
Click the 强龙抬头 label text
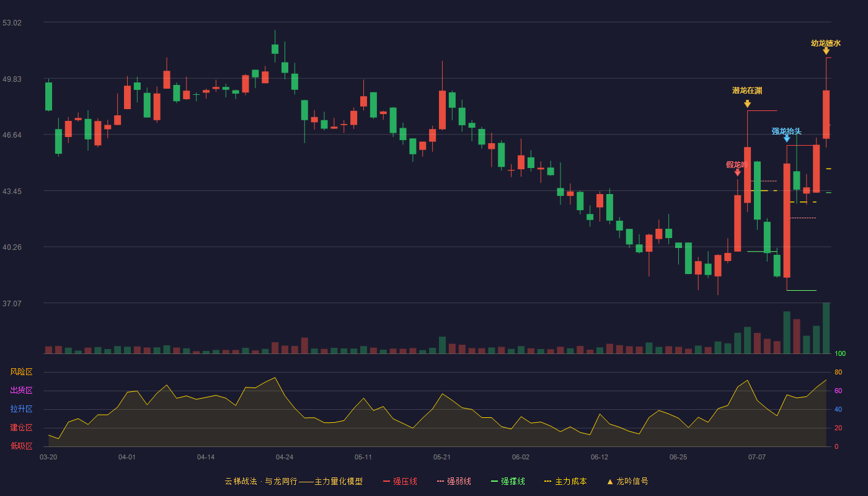787,131
